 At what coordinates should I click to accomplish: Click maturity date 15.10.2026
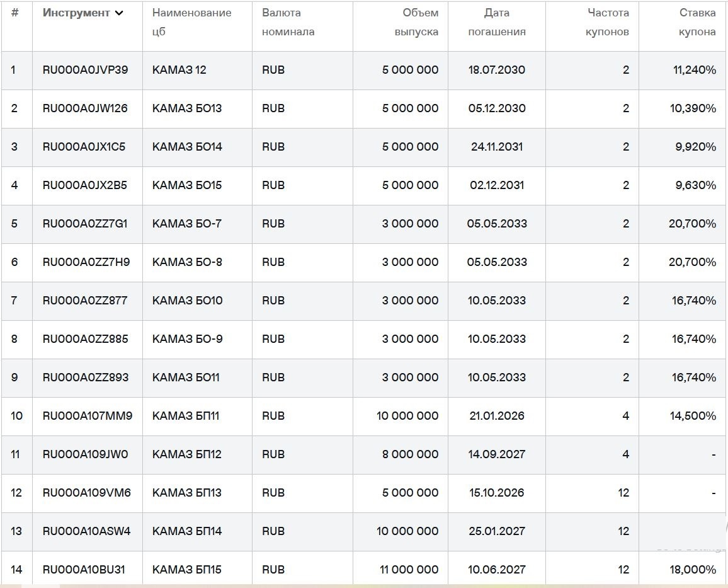click(x=497, y=493)
